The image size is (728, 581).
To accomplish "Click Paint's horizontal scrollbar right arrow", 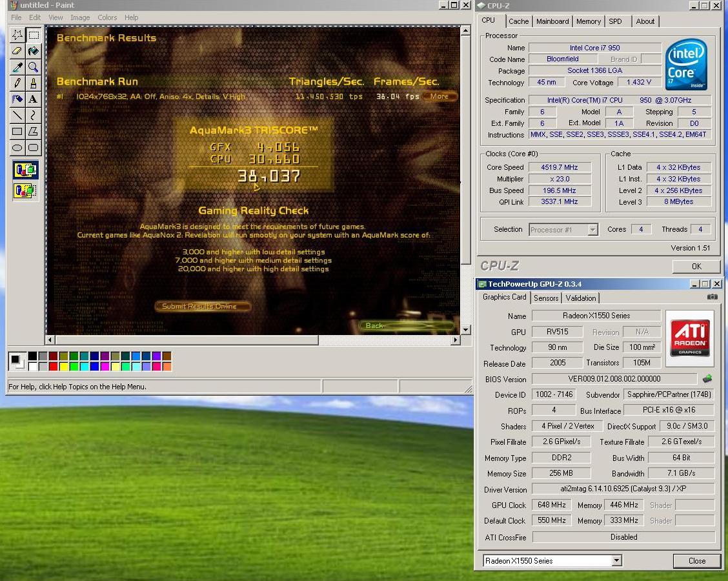I will pos(456,340).
